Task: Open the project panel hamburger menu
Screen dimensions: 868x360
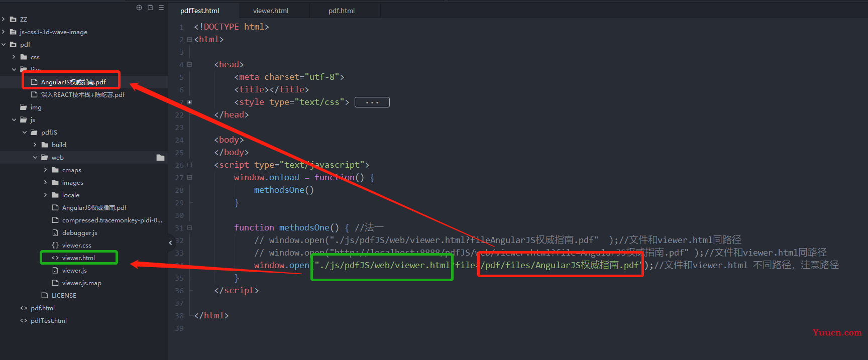Action: click(161, 8)
